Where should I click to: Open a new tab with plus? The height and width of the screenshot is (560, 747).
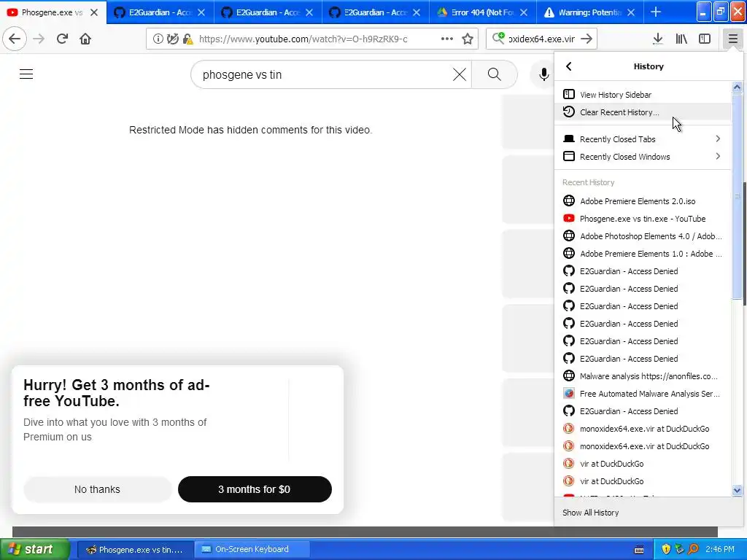coord(656,12)
